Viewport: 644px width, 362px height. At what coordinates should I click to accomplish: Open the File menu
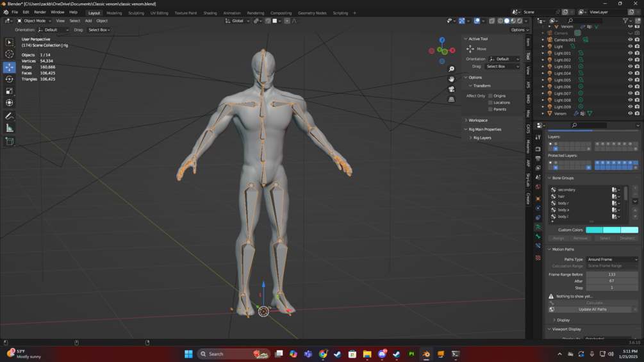click(x=15, y=12)
